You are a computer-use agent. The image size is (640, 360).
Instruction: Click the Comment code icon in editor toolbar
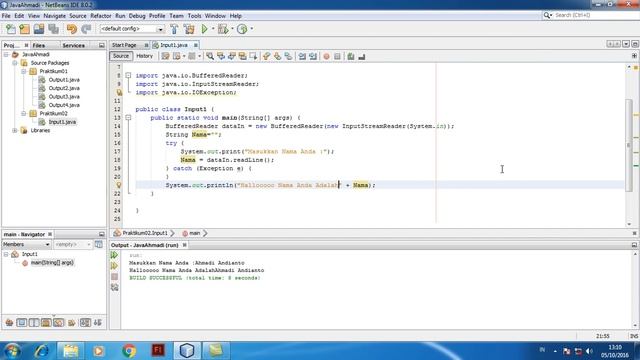coord(351,56)
